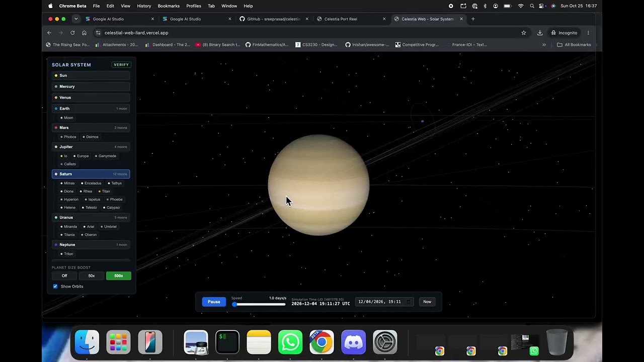Open Discord from the Dock
This screenshot has width=644, height=362.
[353, 342]
